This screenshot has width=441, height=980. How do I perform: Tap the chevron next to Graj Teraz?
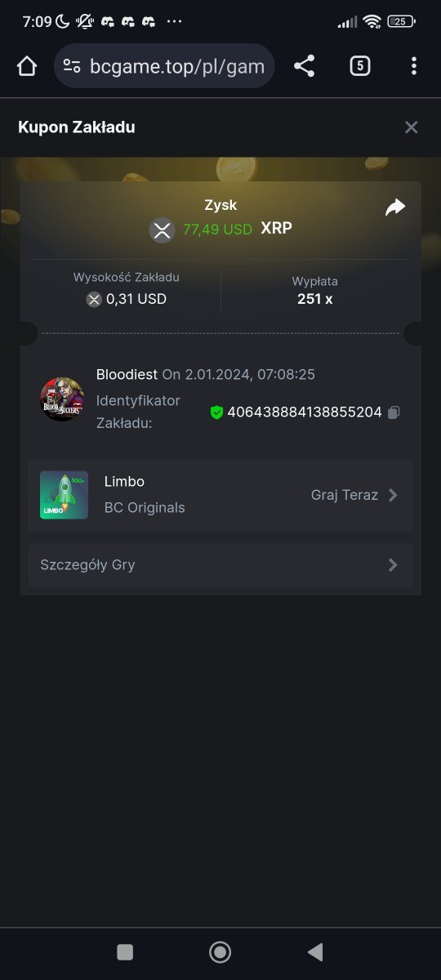(393, 495)
